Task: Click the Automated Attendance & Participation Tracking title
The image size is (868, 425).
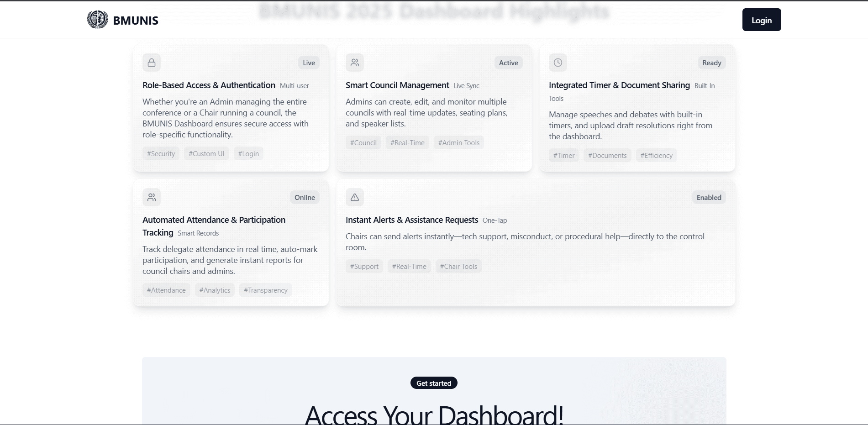Action: coord(214,226)
